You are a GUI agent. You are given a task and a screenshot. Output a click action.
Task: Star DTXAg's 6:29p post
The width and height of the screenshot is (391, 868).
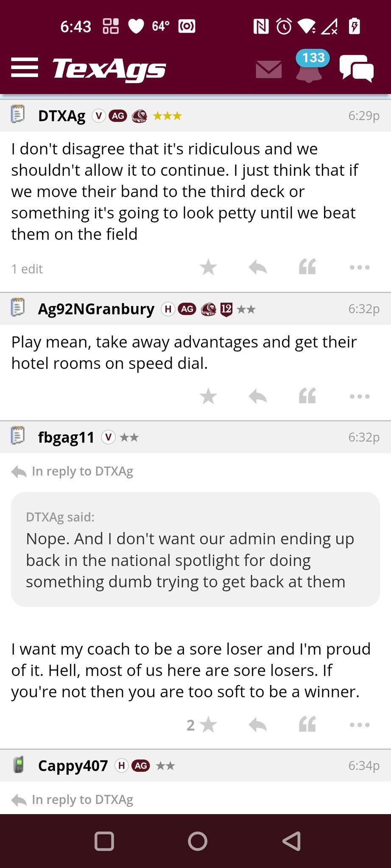(208, 267)
